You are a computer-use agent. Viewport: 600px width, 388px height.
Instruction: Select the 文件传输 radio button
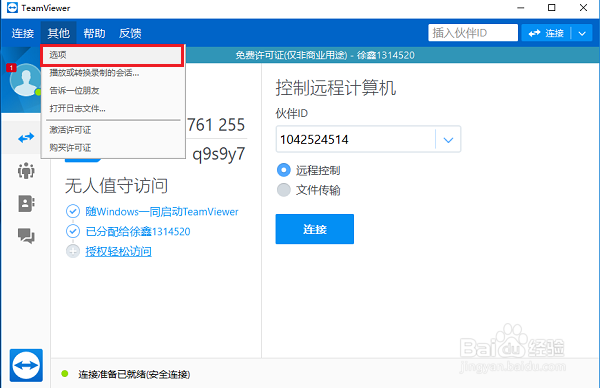point(284,190)
